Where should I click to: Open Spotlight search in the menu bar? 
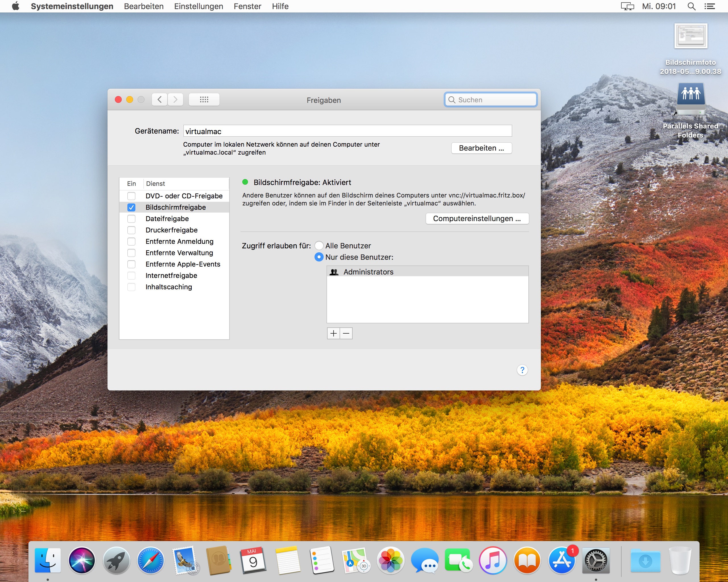pyautogui.click(x=691, y=7)
